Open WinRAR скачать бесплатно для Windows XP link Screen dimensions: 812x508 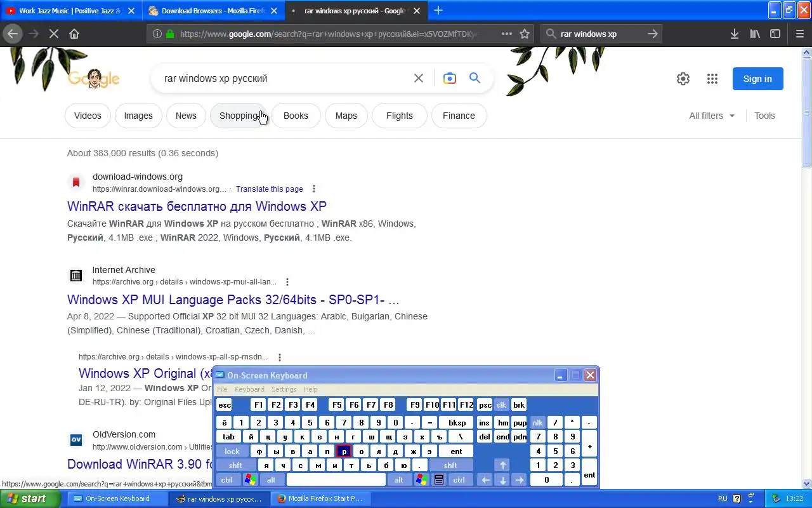click(x=197, y=206)
